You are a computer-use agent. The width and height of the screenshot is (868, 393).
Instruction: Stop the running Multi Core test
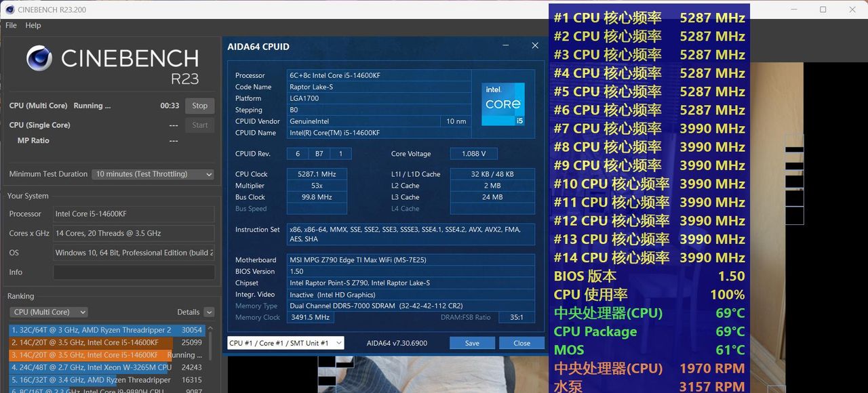pyautogui.click(x=199, y=106)
